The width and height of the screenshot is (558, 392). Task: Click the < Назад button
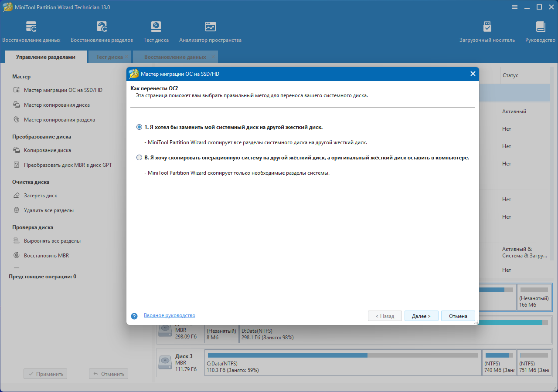tap(385, 316)
